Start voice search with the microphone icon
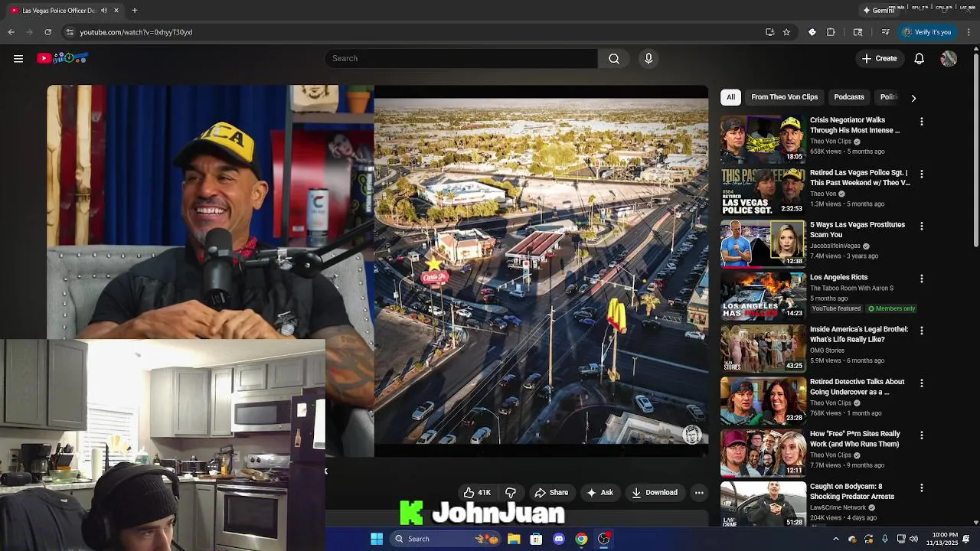The width and height of the screenshot is (980, 551). (x=648, y=58)
